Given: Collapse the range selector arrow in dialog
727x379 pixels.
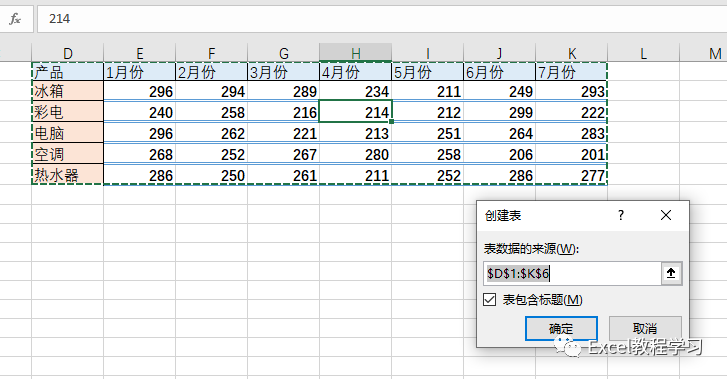Looking at the screenshot, I should point(671,273).
